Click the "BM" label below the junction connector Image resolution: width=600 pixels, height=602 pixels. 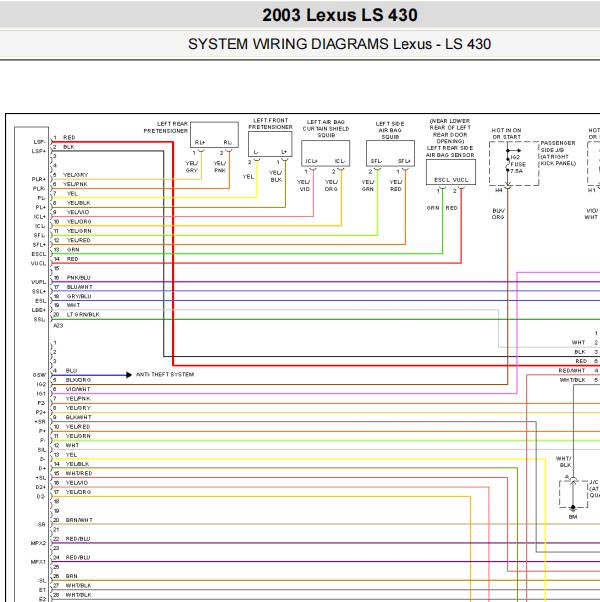point(573,517)
